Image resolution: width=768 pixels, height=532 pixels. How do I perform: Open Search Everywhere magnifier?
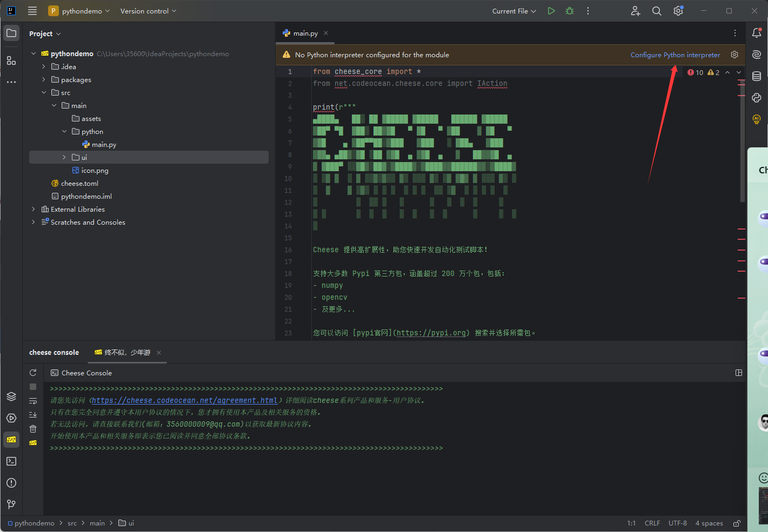(x=657, y=11)
